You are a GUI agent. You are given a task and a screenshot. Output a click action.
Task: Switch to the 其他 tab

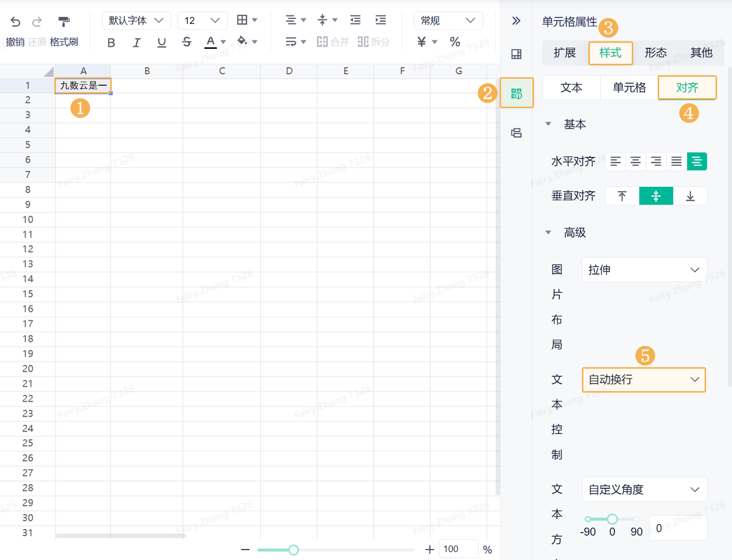point(701,53)
